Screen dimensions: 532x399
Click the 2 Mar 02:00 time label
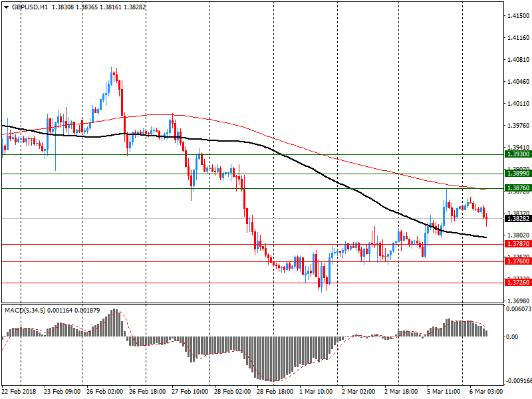click(x=358, y=392)
